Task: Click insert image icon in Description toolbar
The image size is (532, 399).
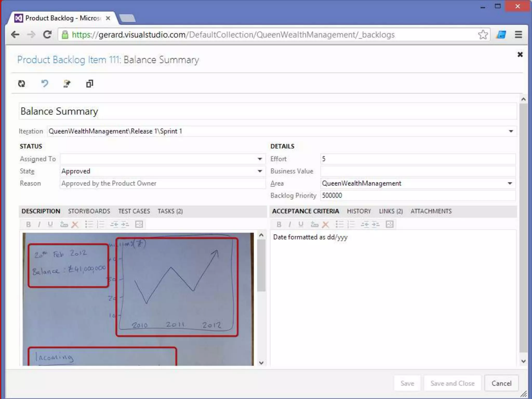Action: click(x=139, y=224)
